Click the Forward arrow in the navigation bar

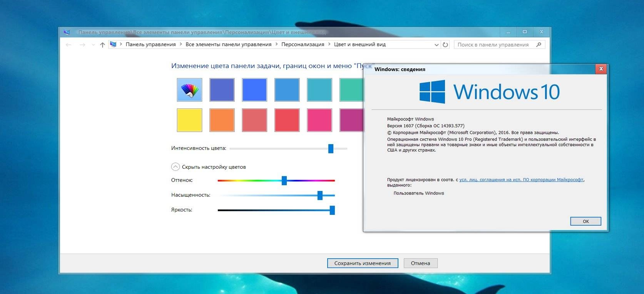click(82, 45)
